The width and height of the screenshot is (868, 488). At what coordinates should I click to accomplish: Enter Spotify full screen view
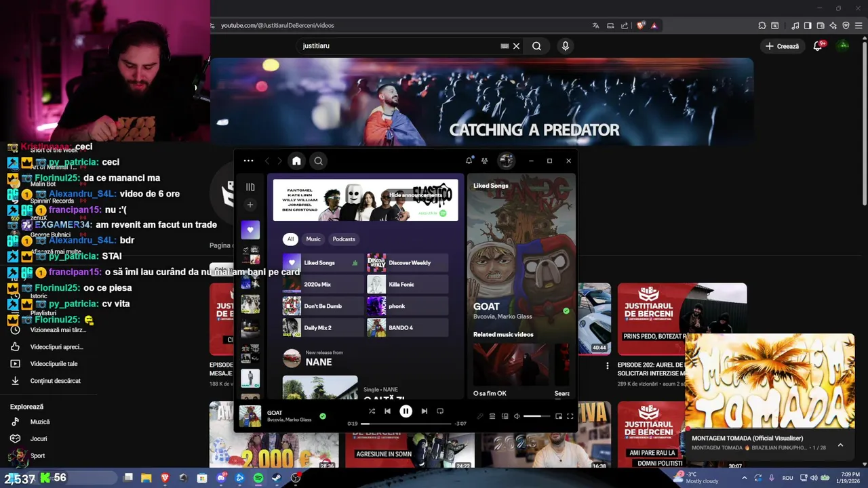pos(570,416)
